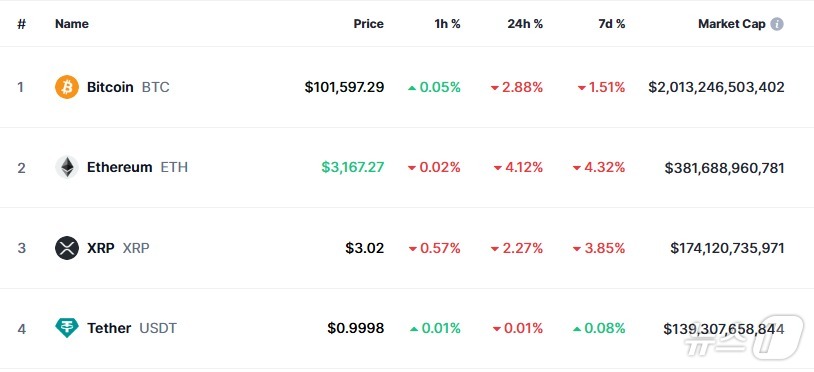Click the XRP black circle logo
This screenshot has height=372, width=814.
[x=67, y=248]
